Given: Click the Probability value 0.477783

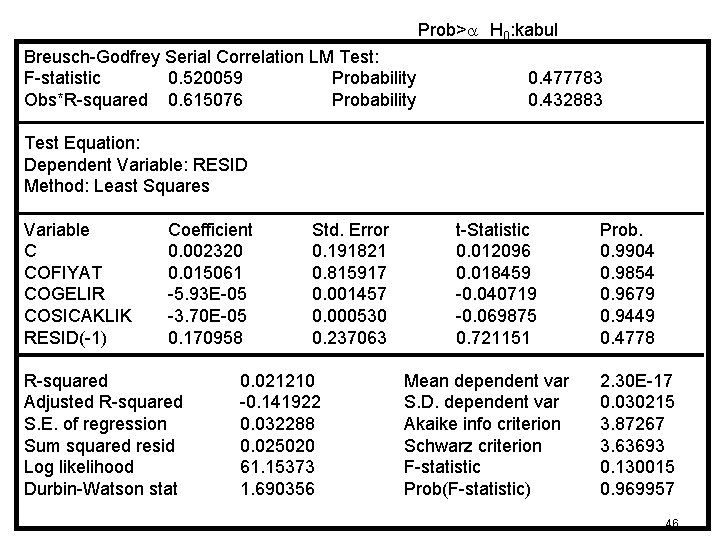Looking at the screenshot, I should click(565, 78).
